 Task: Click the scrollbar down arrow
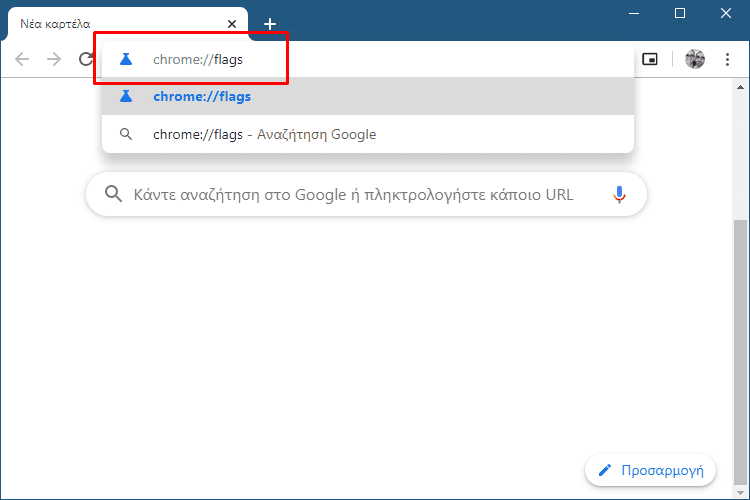pos(740,492)
